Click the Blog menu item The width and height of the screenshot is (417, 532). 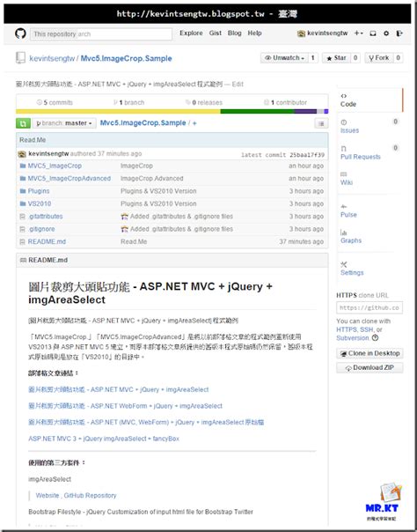coord(234,33)
